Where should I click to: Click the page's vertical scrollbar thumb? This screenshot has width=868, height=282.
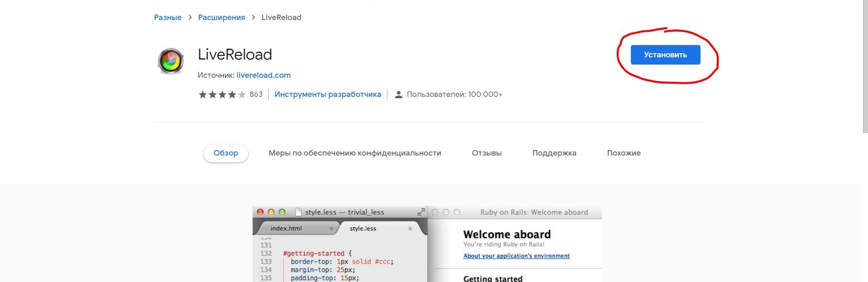click(865, 66)
